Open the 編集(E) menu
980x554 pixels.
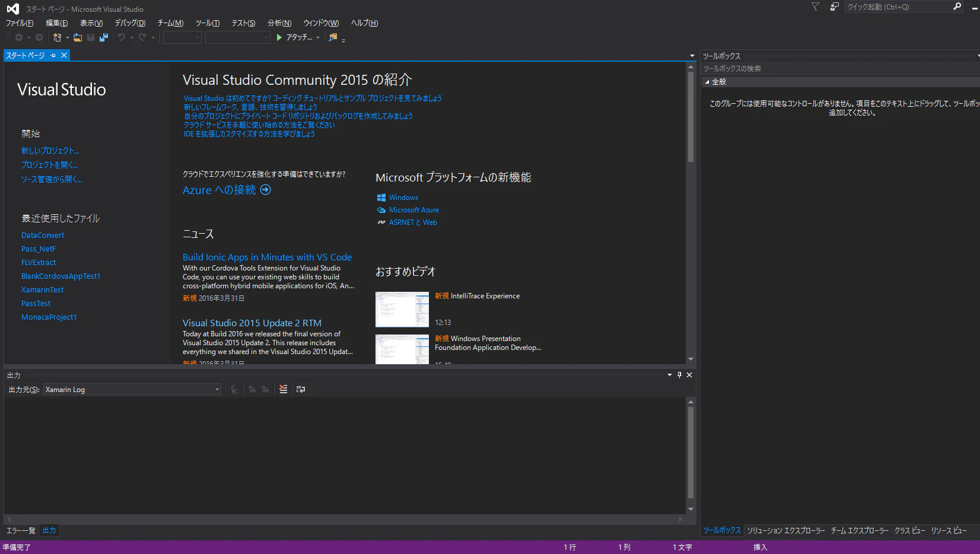click(x=56, y=23)
